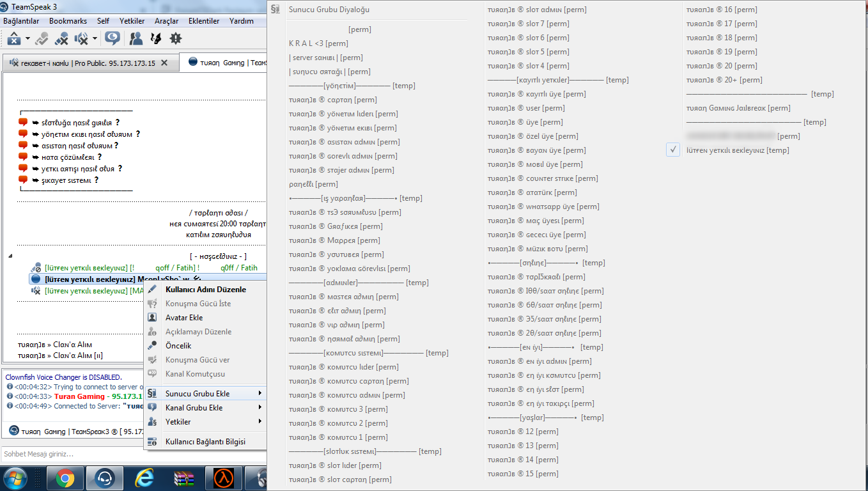Screen dimensions: 868x491
Task: Select the Clan'a Alım [II] channel
Action: 60,355
